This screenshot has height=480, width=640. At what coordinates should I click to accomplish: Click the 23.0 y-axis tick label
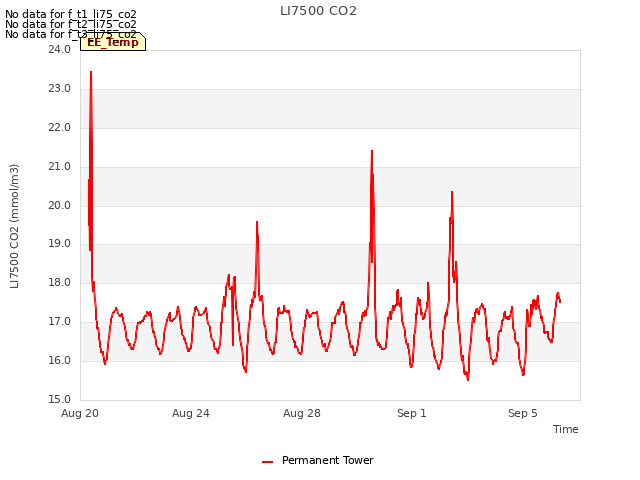click(x=60, y=89)
